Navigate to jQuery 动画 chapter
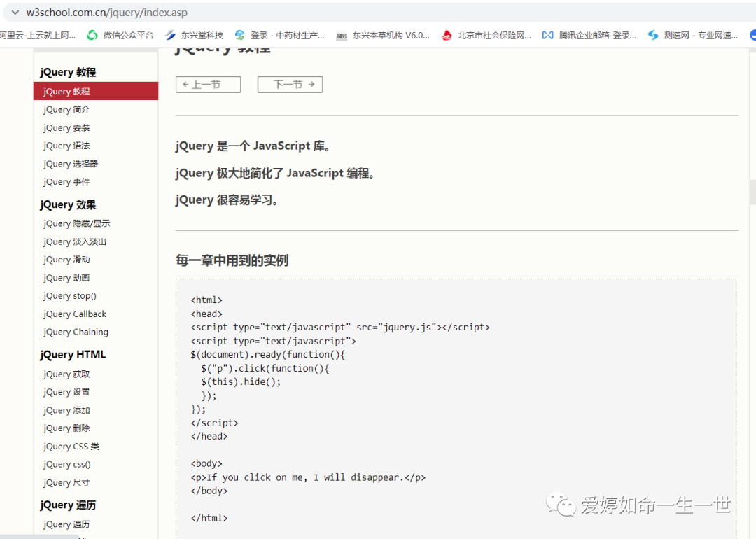The image size is (756, 539). 66,278
